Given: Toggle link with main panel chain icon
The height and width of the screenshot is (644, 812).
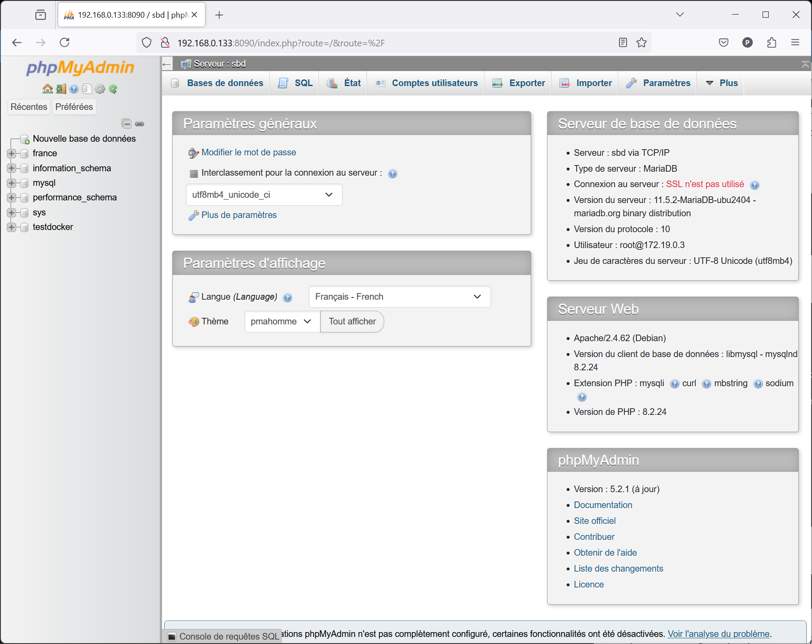Looking at the screenshot, I should coord(140,124).
